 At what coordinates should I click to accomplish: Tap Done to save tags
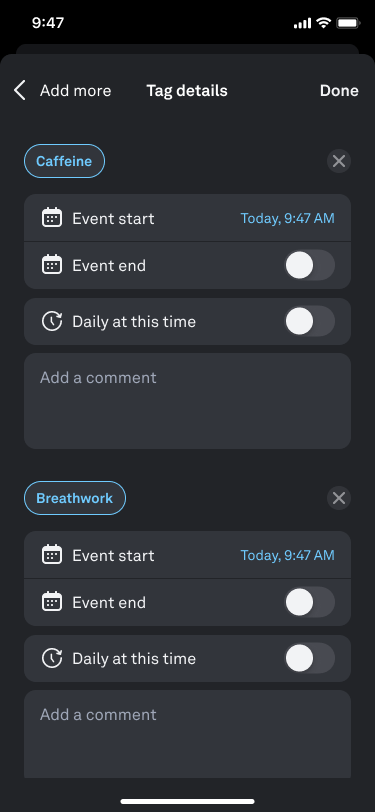click(339, 91)
